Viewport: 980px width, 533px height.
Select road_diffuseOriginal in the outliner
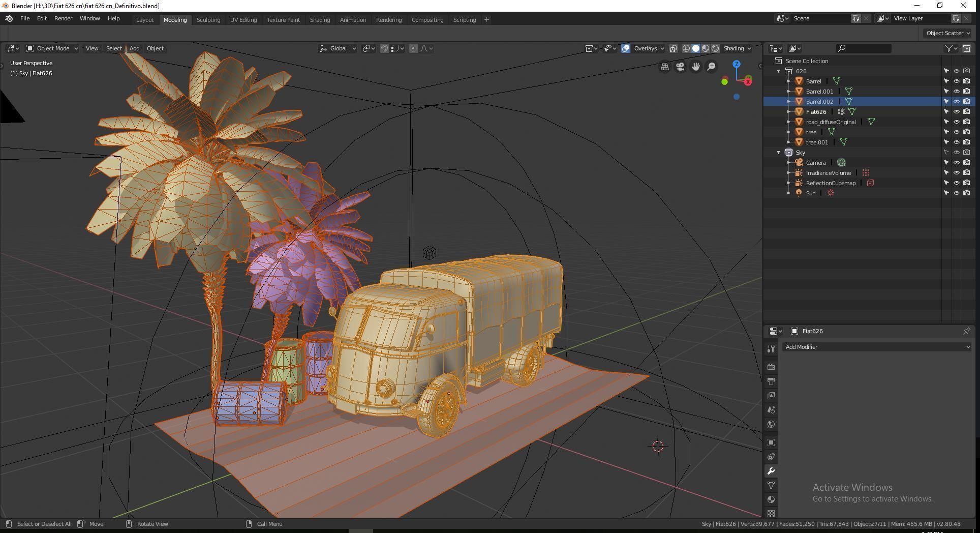coord(831,122)
